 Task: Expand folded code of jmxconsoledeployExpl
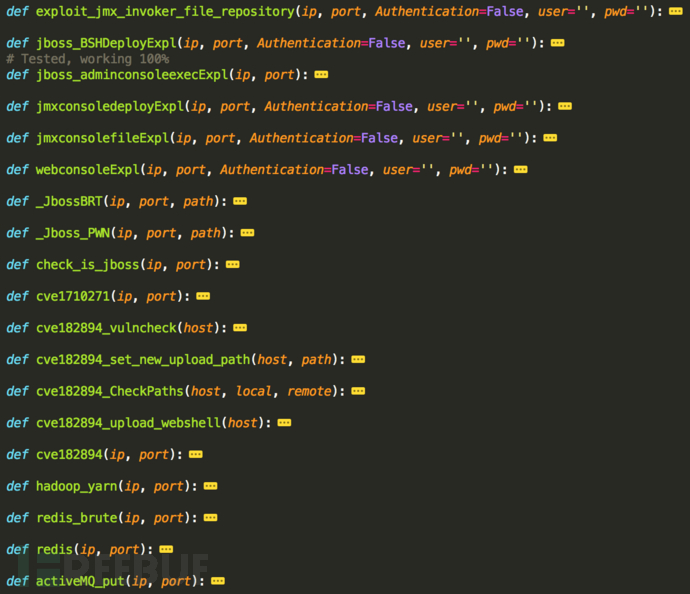coord(565,106)
